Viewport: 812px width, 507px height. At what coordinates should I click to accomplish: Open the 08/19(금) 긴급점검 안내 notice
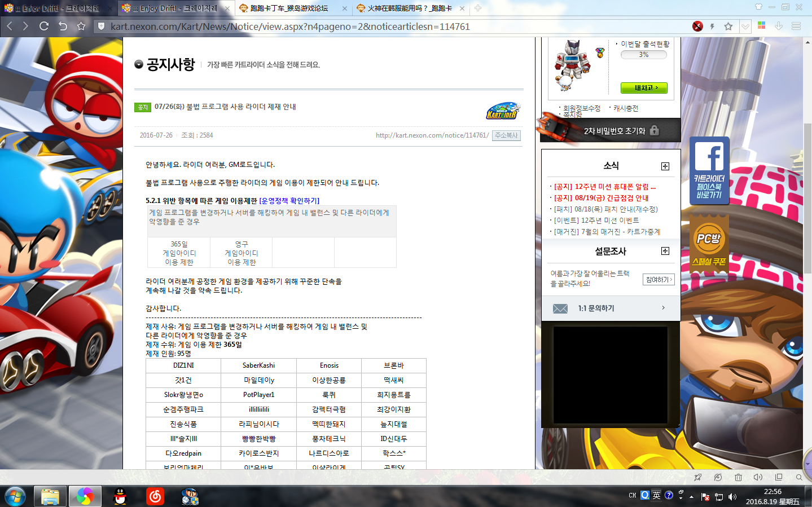click(x=602, y=198)
